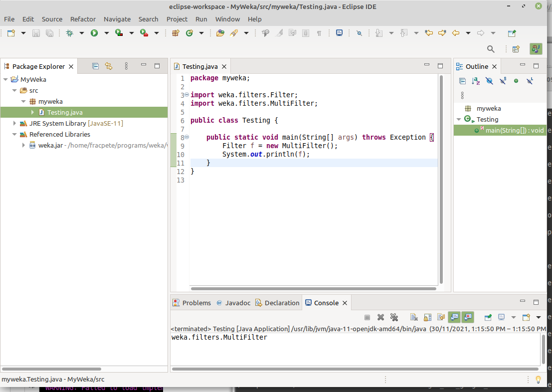Toggle Show Console on Standard Out
The width and height of the screenshot is (552, 392).
(x=454, y=317)
